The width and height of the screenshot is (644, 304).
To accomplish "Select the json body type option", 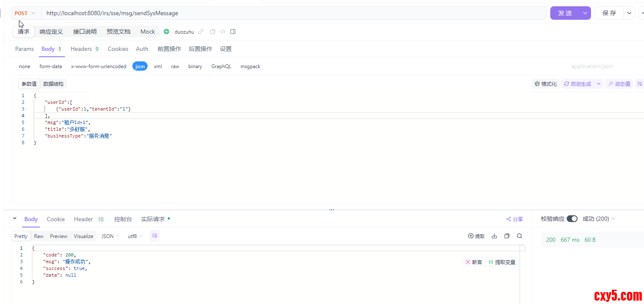I will tap(140, 66).
